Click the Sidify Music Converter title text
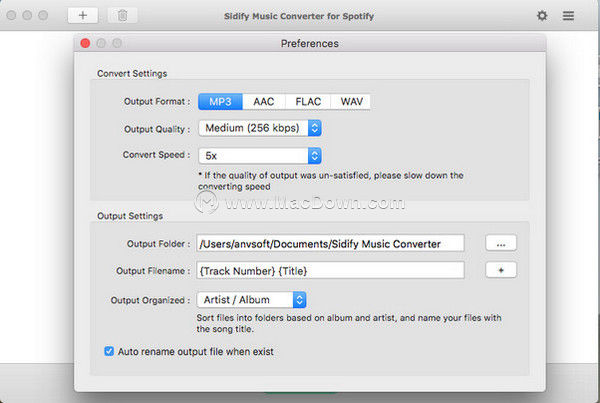600x403 pixels. coord(299,16)
